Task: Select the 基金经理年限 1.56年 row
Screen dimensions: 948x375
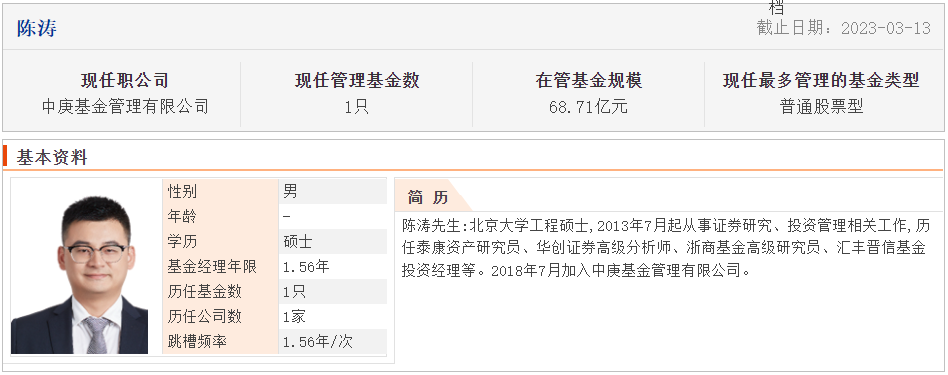Action: [x=274, y=267]
